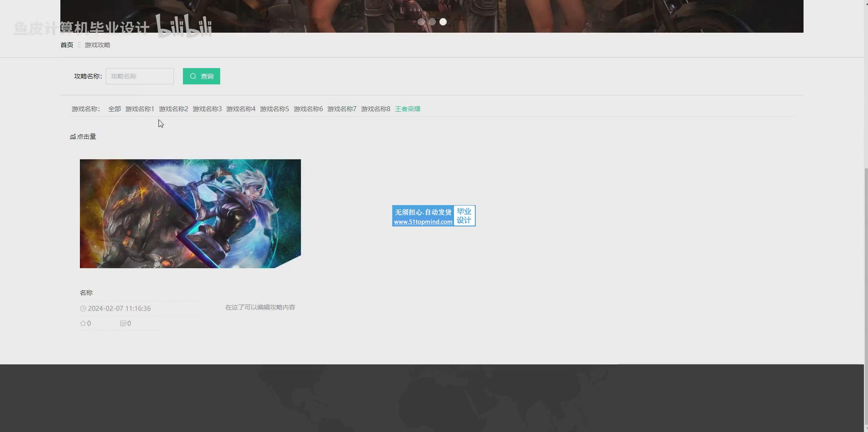This screenshot has width=868, height=432.
Task: Select the 全部 game filter
Action: [x=114, y=109]
